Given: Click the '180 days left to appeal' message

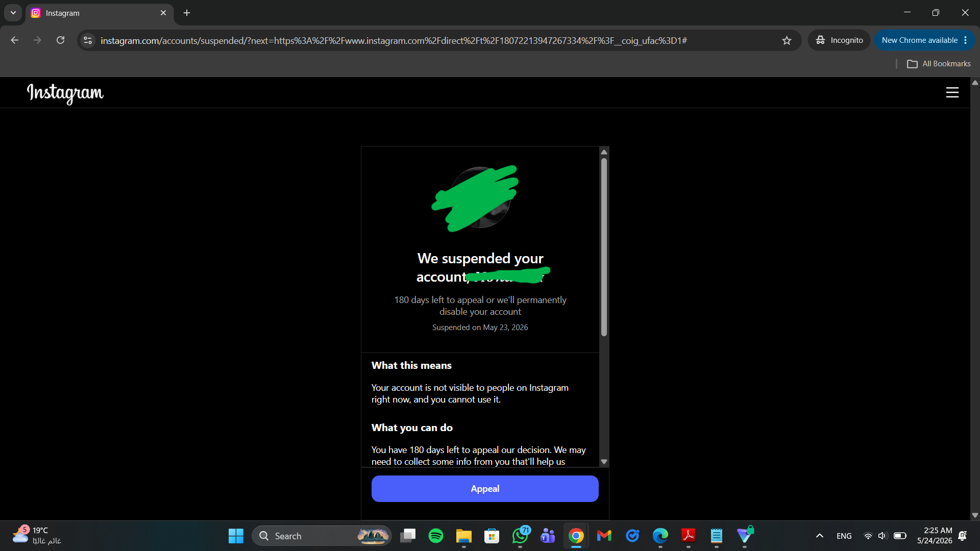Looking at the screenshot, I should pyautogui.click(x=480, y=306).
